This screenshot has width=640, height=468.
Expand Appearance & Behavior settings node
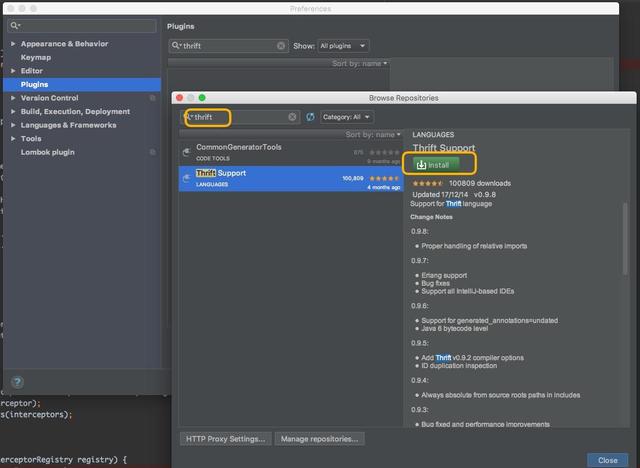click(13, 44)
